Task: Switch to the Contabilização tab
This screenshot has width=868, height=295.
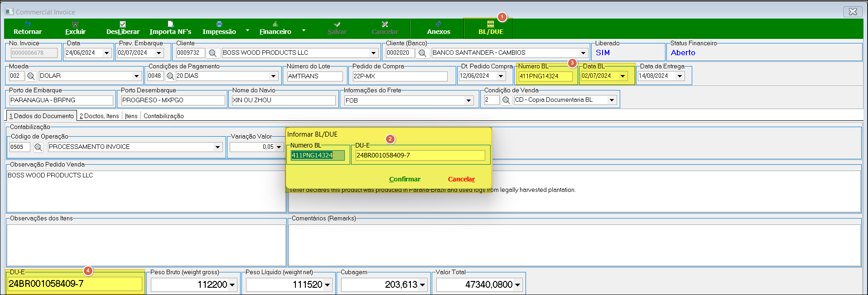Action: [164, 116]
